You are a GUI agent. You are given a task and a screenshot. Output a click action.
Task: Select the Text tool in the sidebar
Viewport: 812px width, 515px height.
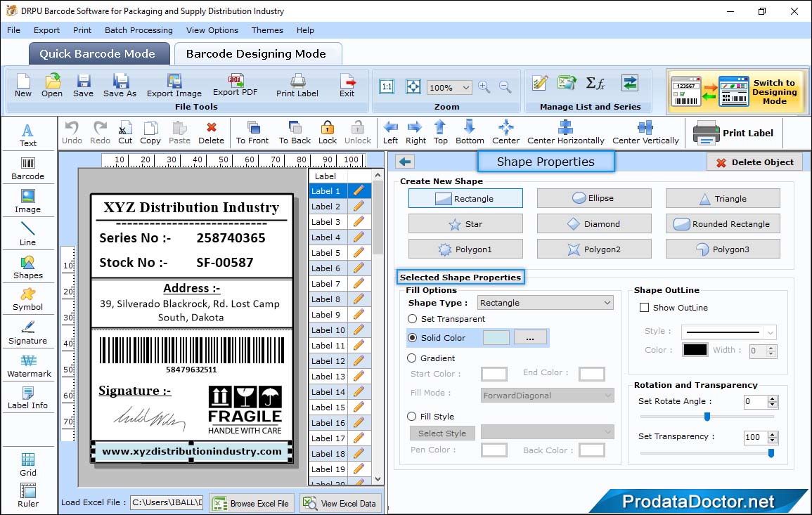(28, 135)
